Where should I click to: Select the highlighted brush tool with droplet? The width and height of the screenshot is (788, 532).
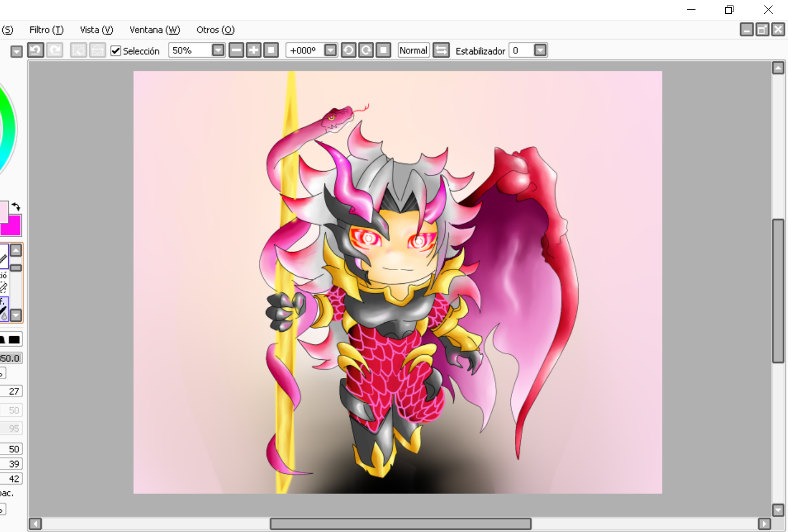coord(4,309)
